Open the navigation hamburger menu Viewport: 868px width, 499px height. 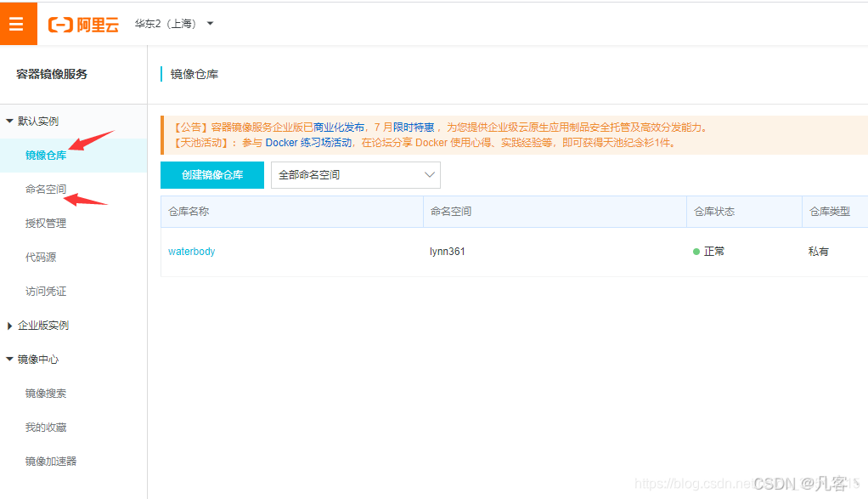pos(17,23)
